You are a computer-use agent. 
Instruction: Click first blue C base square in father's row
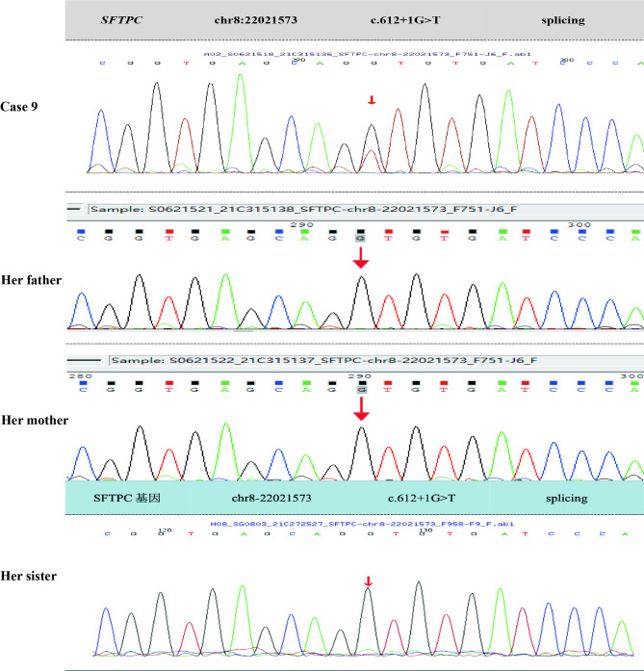(x=83, y=233)
